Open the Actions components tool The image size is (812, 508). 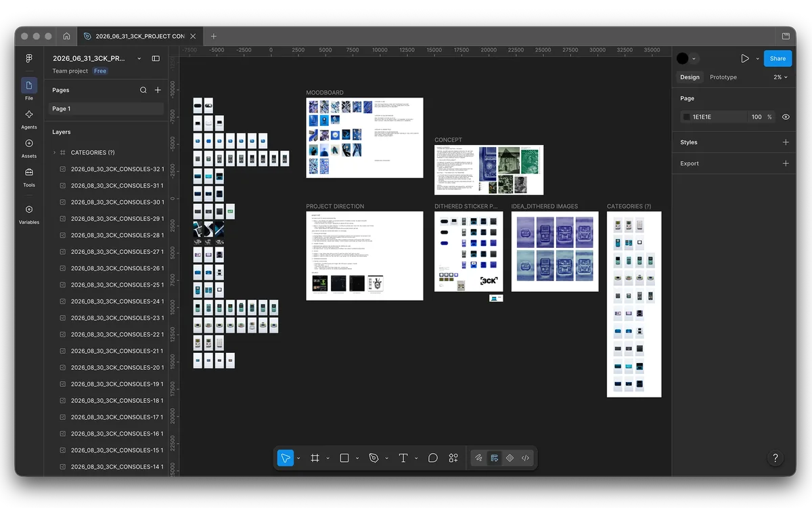[453, 458]
